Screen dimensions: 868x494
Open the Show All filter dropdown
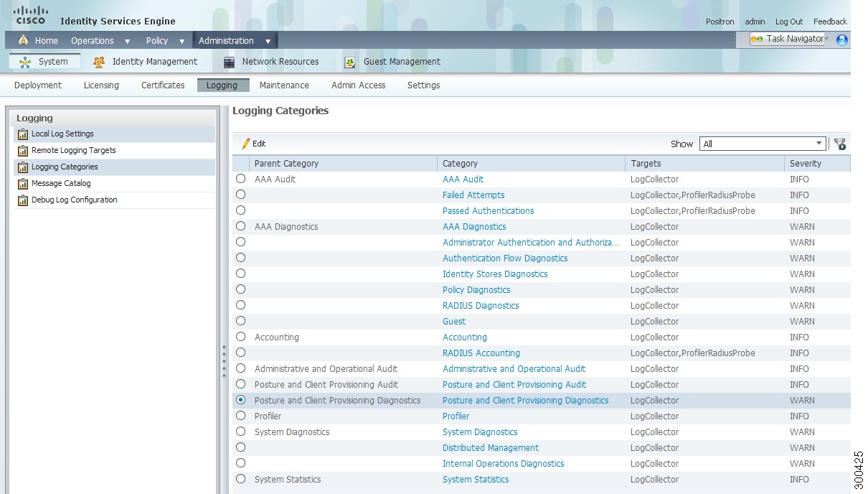tap(763, 144)
